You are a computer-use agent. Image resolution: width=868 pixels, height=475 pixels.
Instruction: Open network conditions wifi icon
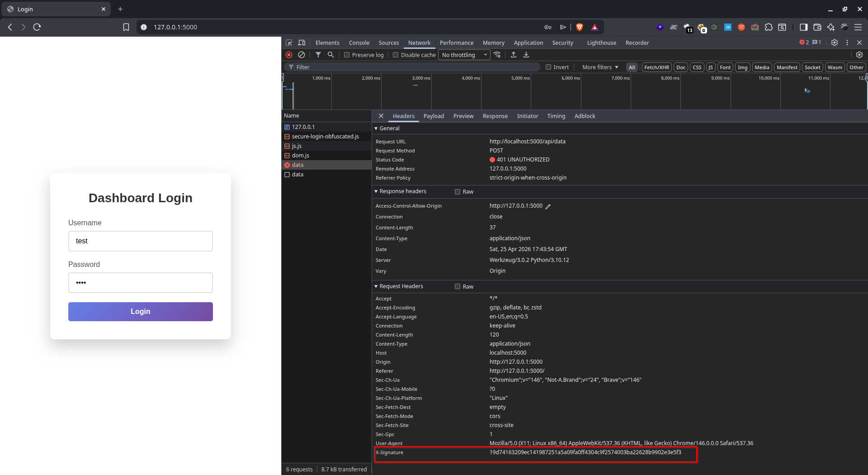pos(497,55)
